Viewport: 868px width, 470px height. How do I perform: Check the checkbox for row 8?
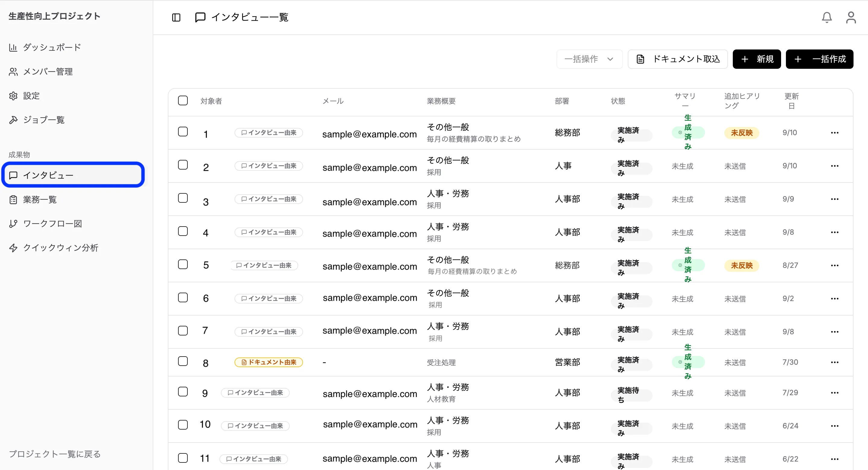183,361
